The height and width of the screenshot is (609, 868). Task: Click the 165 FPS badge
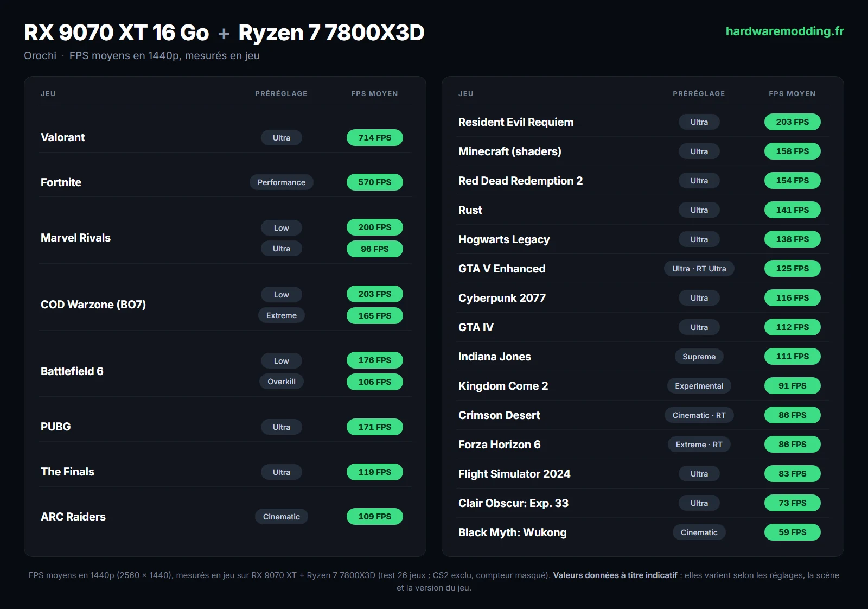[375, 316]
